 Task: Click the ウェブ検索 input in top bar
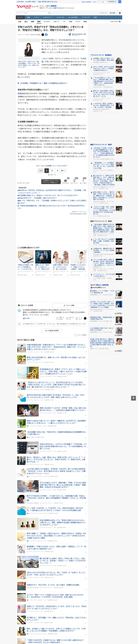(x=102, y=2)
